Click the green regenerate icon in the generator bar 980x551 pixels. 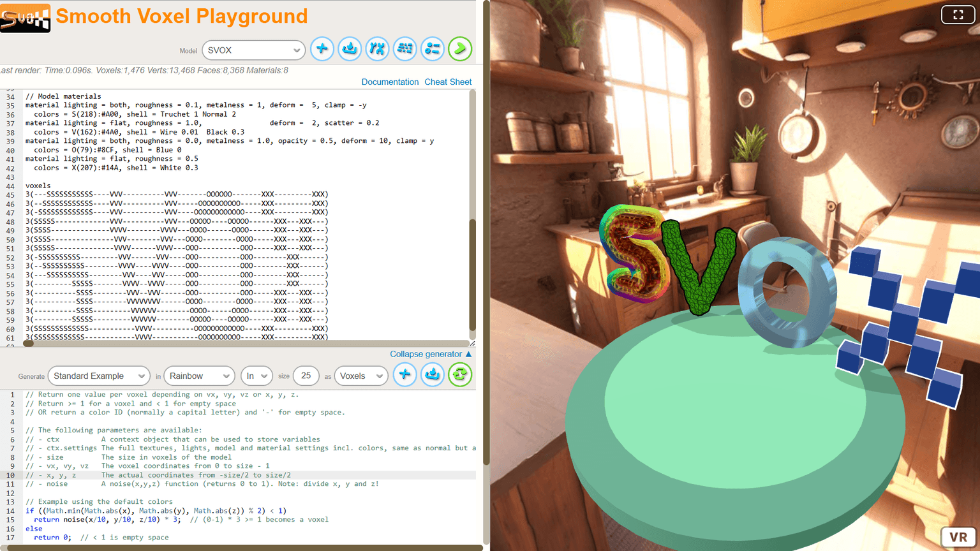(x=460, y=374)
